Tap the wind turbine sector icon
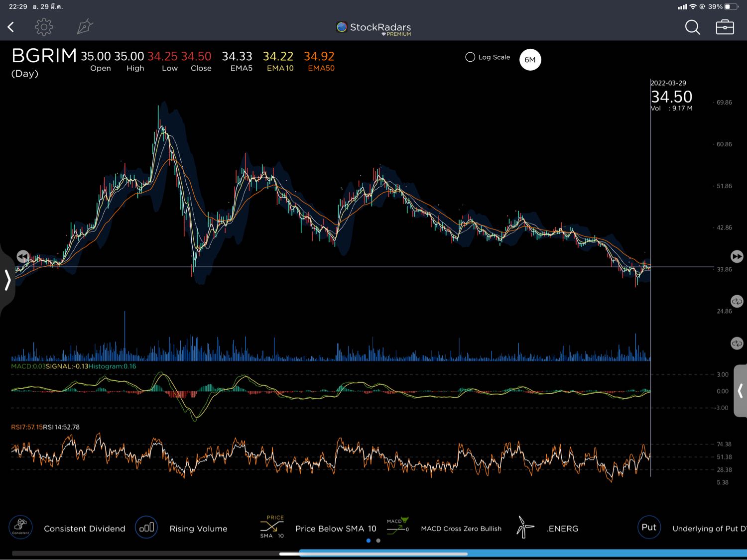The height and width of the screenshot is (560, 747). (x=524, y=527)
